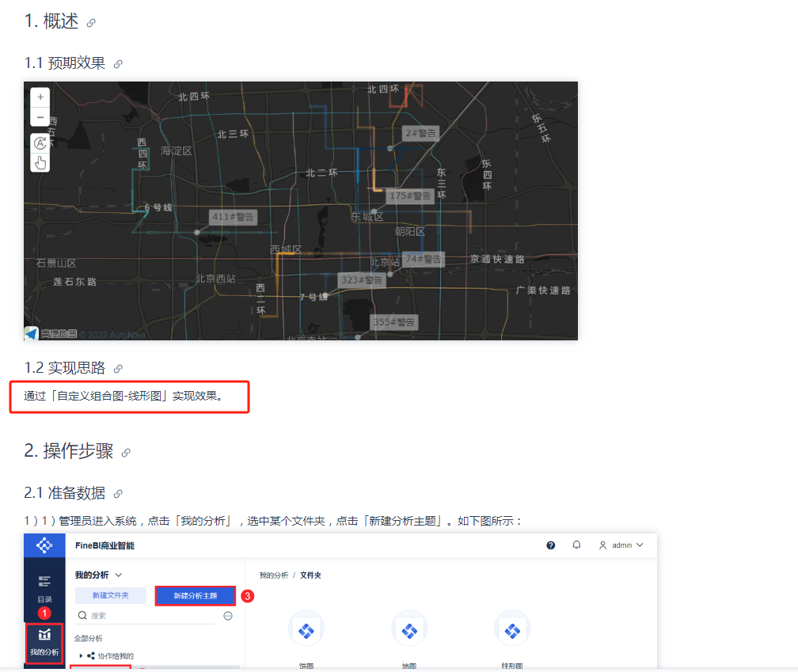Copy anchor link next to 1.2 实现思路 heading
The width and height of the screenshot is (798, 672).
118,369
